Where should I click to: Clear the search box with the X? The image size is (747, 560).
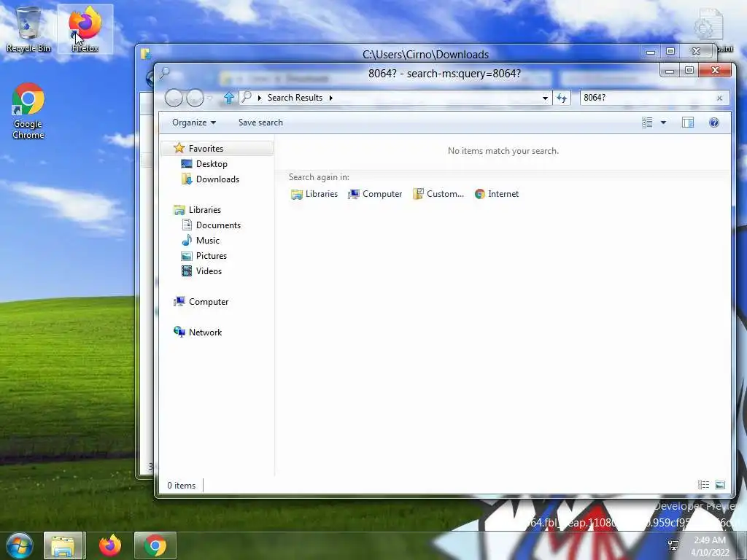(719, 98)
